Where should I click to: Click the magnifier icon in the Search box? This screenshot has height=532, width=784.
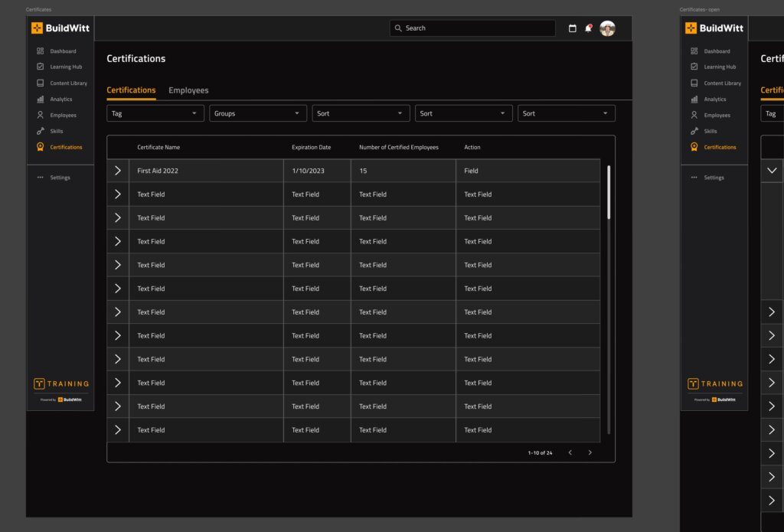pyautogui.click(x=398, y=28)
